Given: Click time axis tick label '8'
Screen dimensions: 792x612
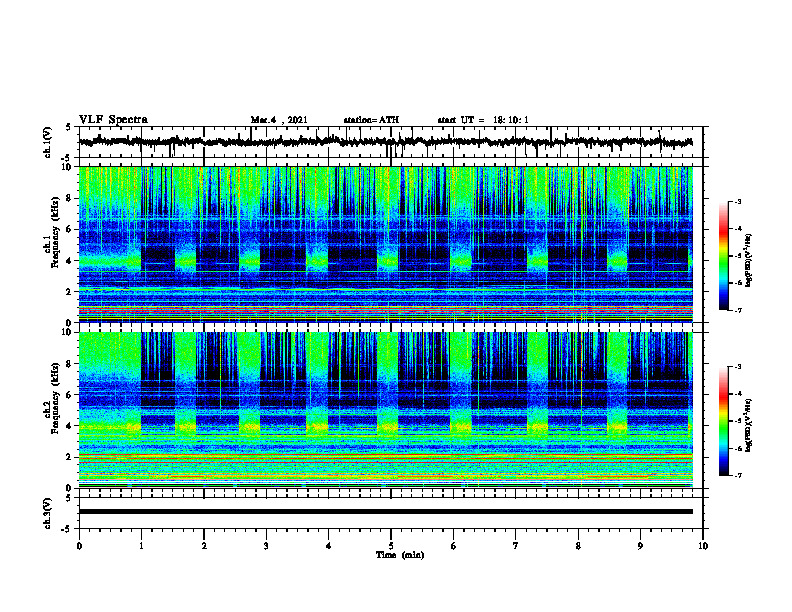Looking at the screenshot, I should [x=578, y=546].
